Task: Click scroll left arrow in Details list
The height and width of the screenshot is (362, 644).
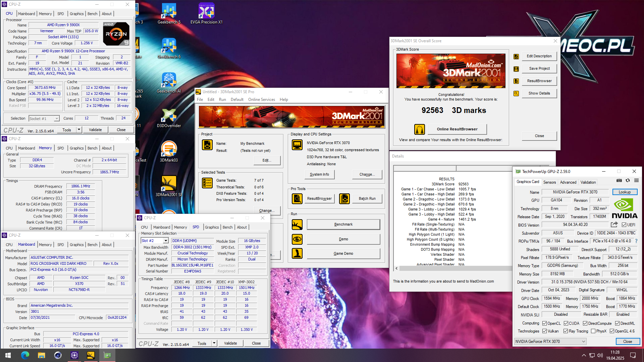Action: 396,268
